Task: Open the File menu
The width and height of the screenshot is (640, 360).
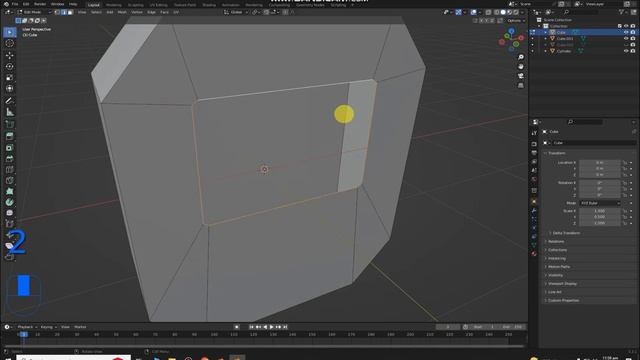Action: (x=15, y=4)
